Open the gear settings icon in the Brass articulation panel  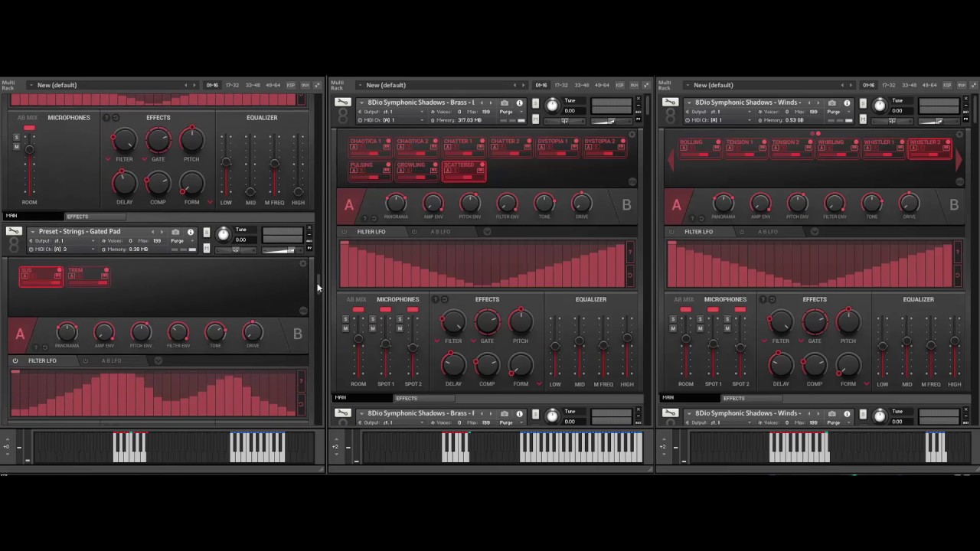(x=632, y=135)
